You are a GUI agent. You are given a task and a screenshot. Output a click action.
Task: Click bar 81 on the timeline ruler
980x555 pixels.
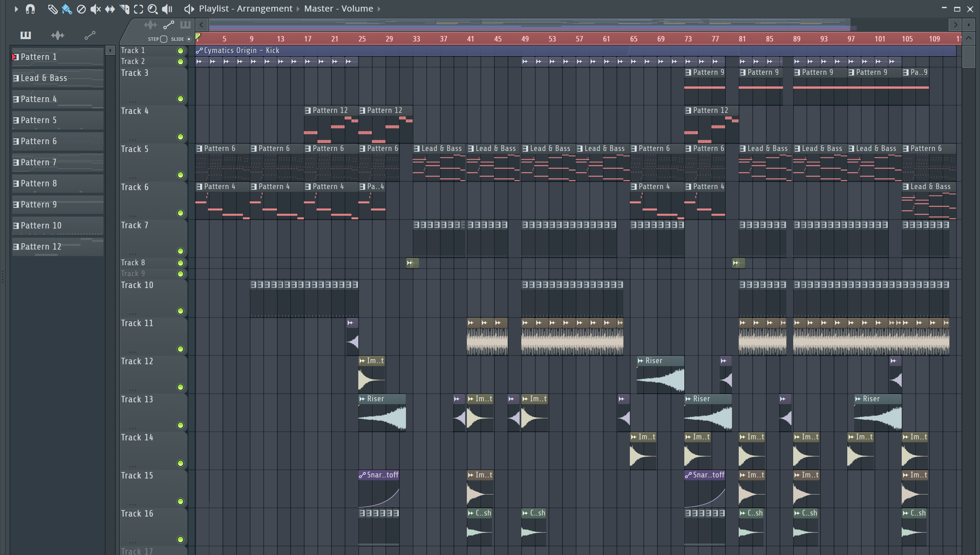(742, 39)
